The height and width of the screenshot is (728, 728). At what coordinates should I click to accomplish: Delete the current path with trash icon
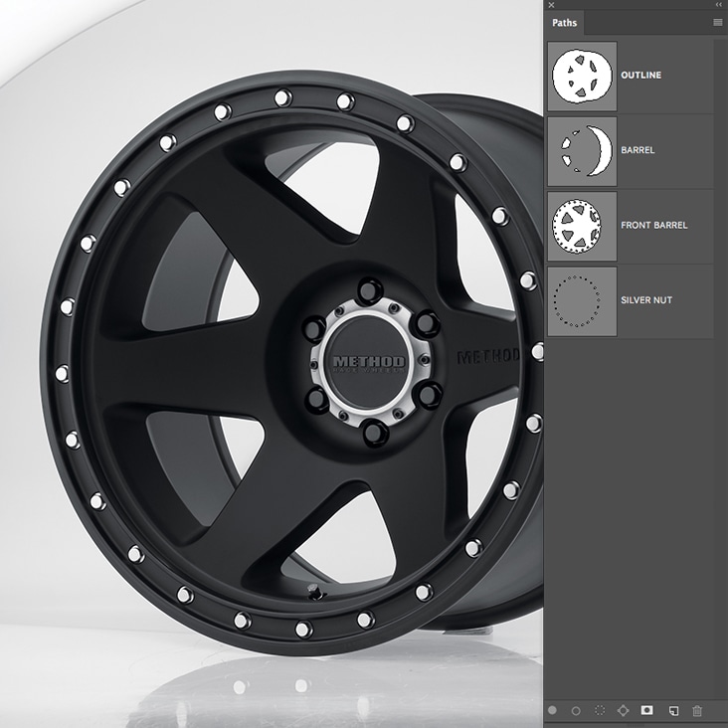tap(697, 710)
